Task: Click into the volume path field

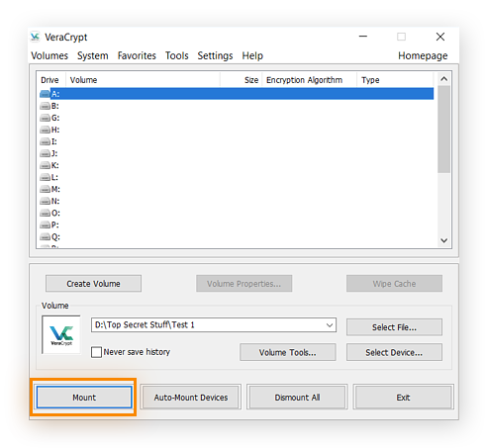Action: 214,325
